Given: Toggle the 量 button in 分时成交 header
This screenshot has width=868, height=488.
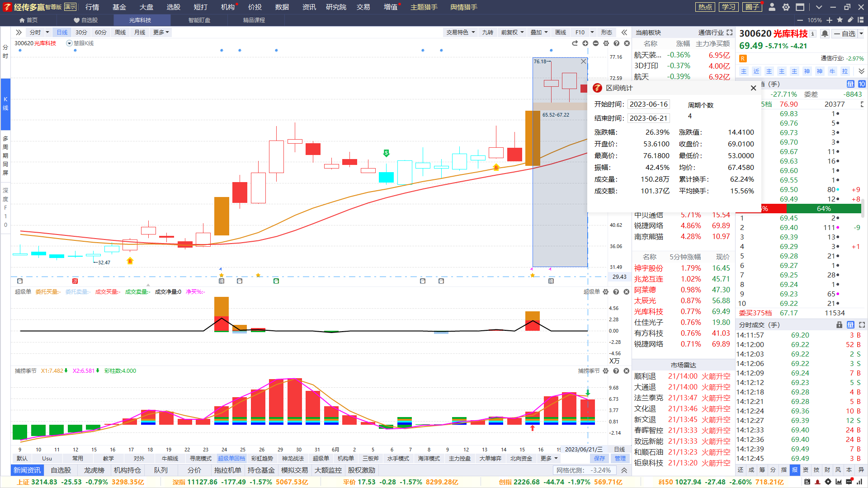Looking at the screenshot, I should point(850,325).
